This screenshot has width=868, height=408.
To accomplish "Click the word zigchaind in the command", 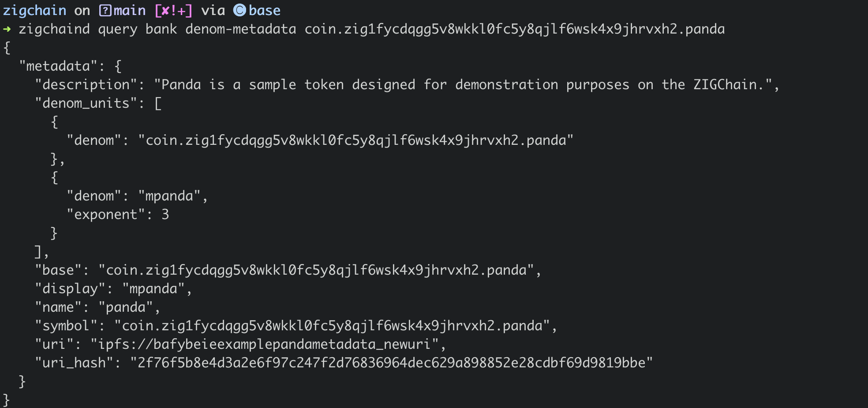I will pos(54,29).
